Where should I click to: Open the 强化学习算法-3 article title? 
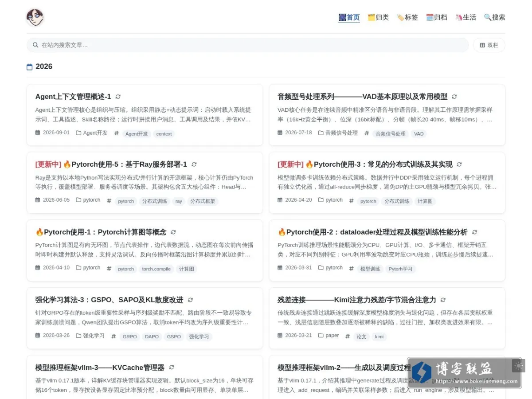tap(109, 300)
